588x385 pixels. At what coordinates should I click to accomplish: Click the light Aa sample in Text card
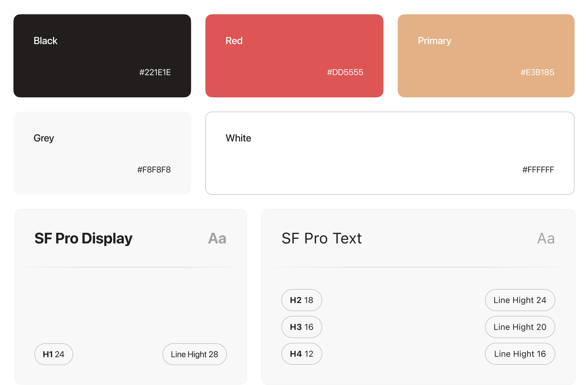[x=546, y=238]
